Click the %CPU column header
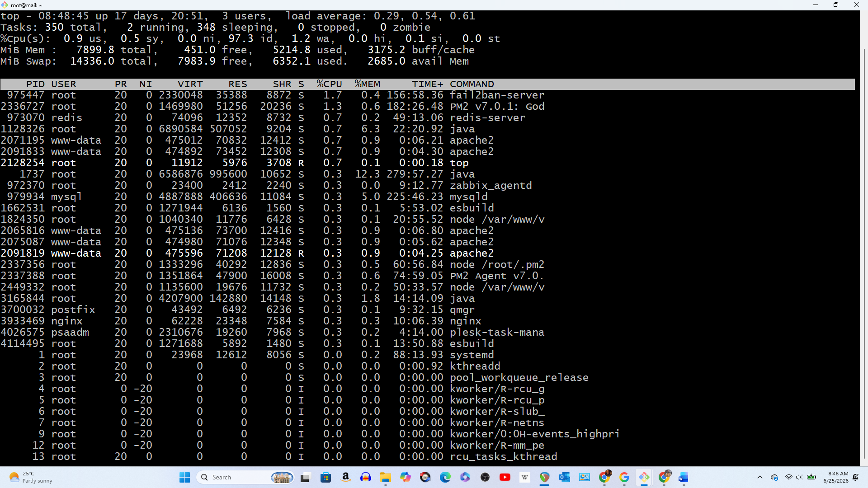This screenshot has width=868, height=488. tap(329, 84)
